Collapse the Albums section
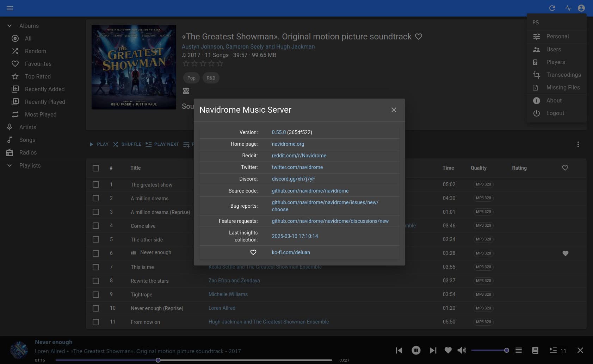Screen dimensions: 593x364 [10, 26]
